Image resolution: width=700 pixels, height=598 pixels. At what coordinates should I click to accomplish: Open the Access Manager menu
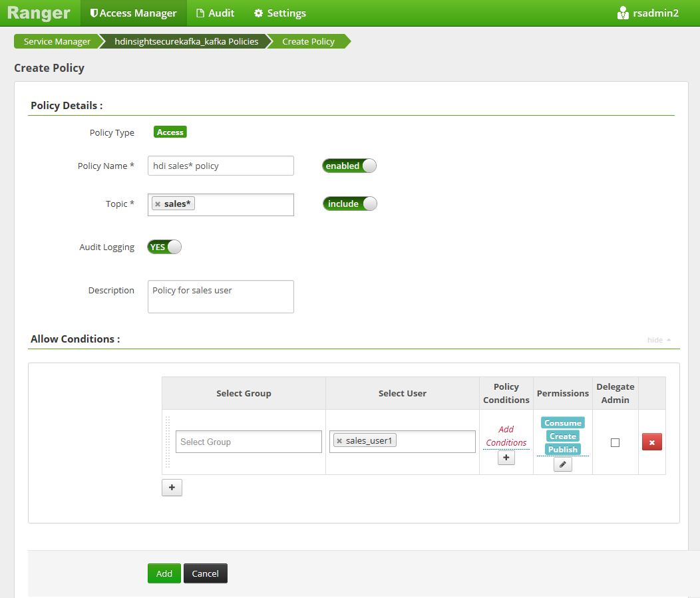coord(133,13)
